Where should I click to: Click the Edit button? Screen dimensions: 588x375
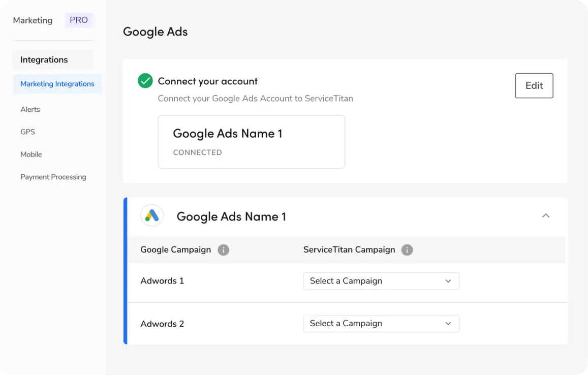click(x=534, y=85)
